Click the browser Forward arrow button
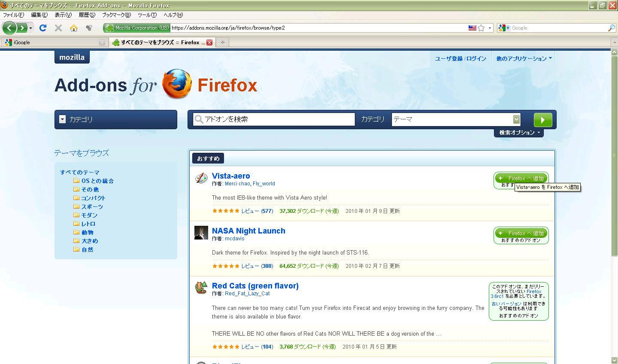 click(x=21, y=28)
